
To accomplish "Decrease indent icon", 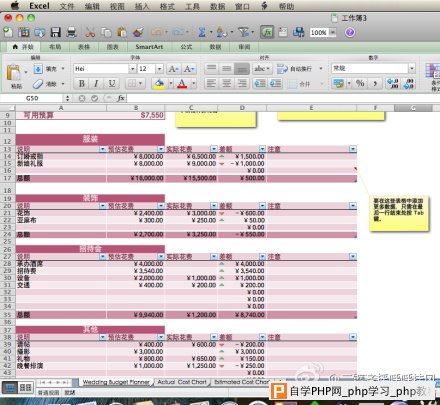I will pos(260,83).
